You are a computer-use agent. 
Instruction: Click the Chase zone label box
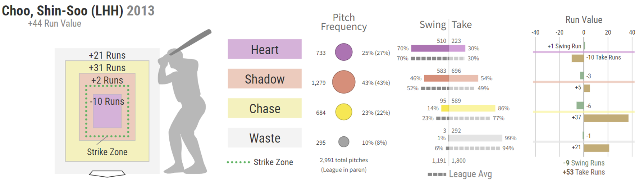(265, 108)
